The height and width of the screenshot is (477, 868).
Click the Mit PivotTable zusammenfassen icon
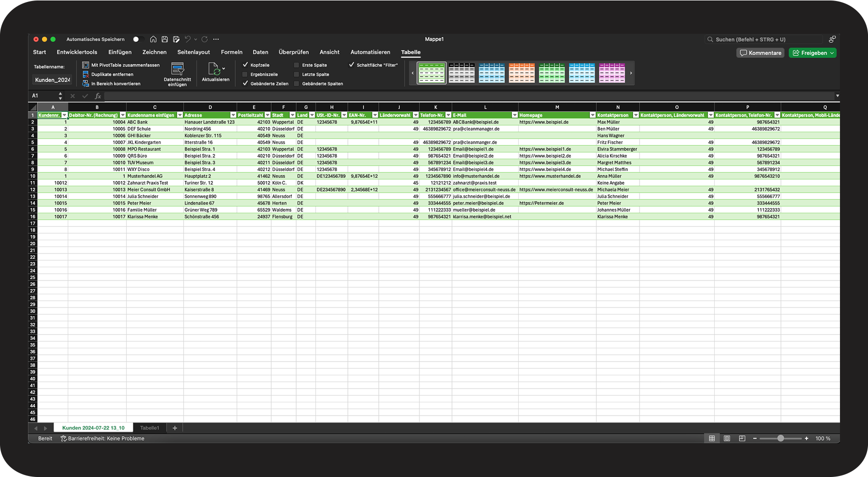click(85, 65)
